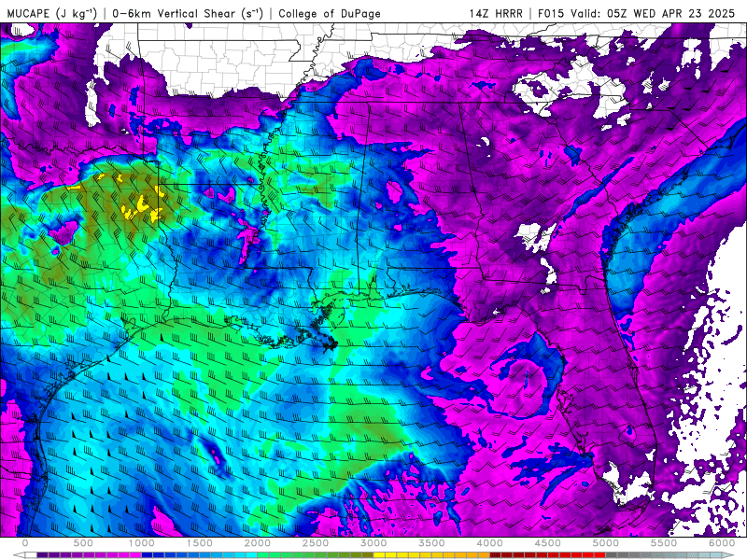Click the left arrow end of color bar
The image size is (747, 560).
[19, 555]
